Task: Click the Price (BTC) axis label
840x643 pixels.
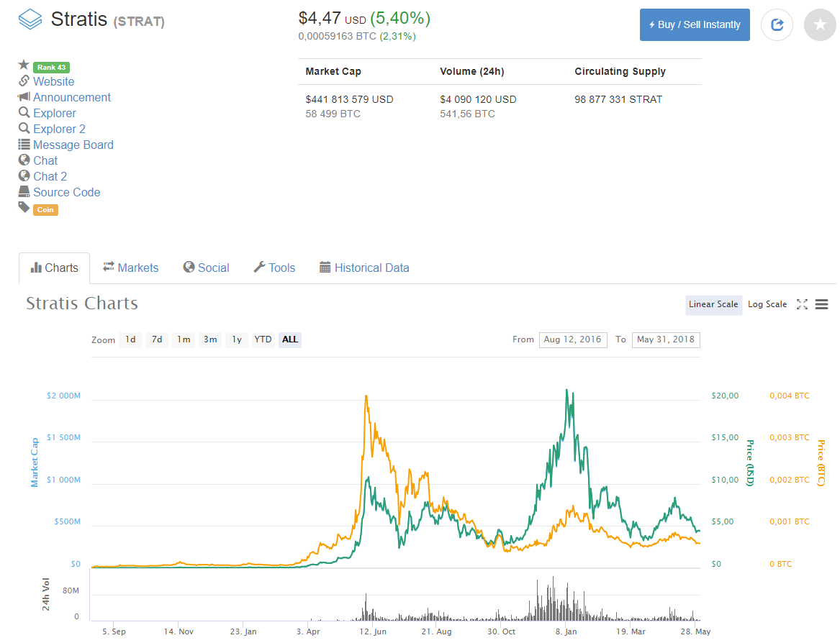Action: [821, 462]
